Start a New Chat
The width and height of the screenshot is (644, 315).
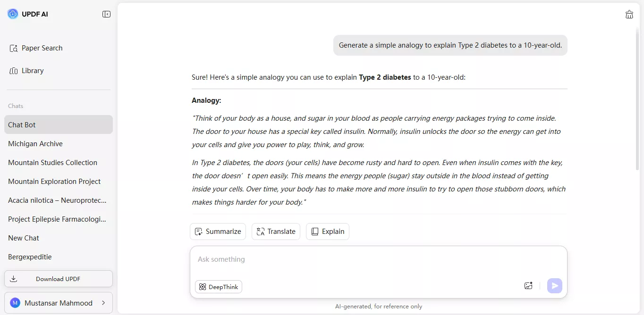coord(23,238)
